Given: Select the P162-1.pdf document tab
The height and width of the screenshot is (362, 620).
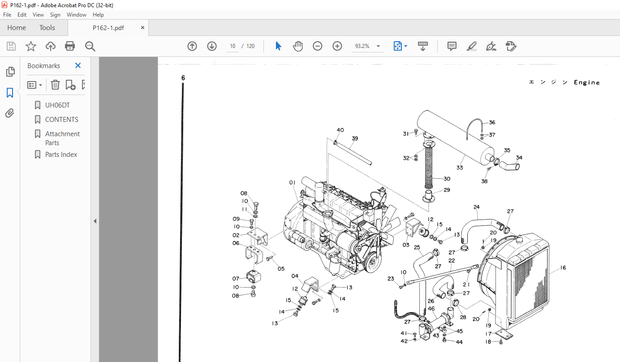Looking at the screenshot, I should [x=108, y=28].
